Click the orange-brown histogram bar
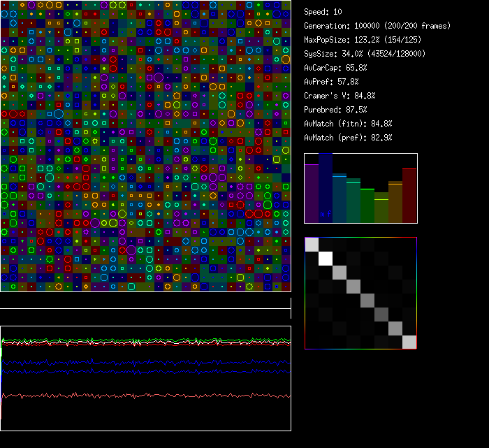489x448 pixels. click(395, 202)
